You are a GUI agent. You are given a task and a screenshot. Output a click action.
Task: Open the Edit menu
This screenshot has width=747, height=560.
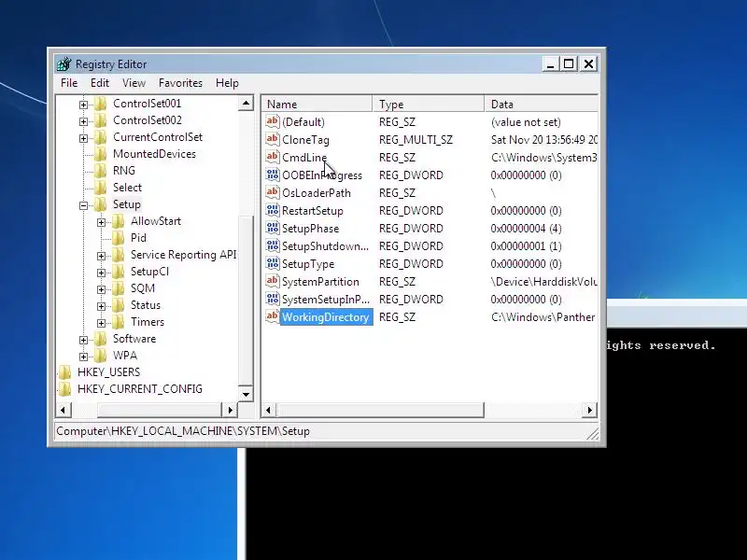point(100,83)
